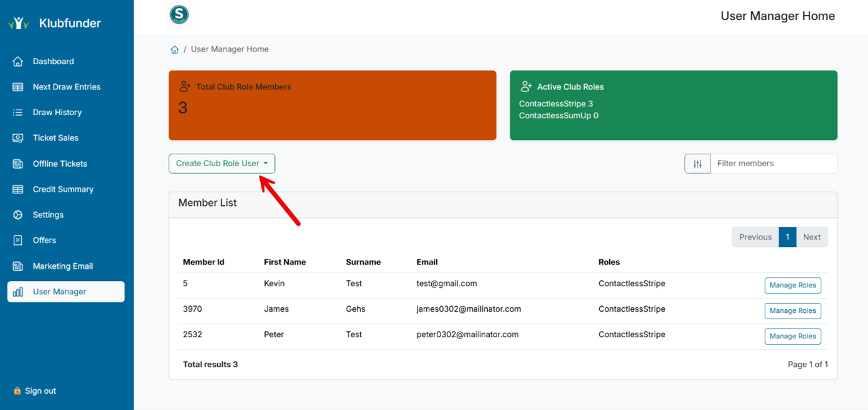868x410 pixels.
Task: Click email test@gmail.com
Action: click(x=447, y=283)
